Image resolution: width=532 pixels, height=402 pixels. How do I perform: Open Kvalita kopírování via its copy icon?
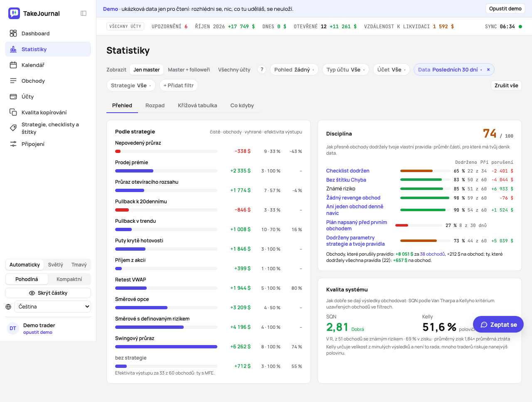[x=13, y=112]
